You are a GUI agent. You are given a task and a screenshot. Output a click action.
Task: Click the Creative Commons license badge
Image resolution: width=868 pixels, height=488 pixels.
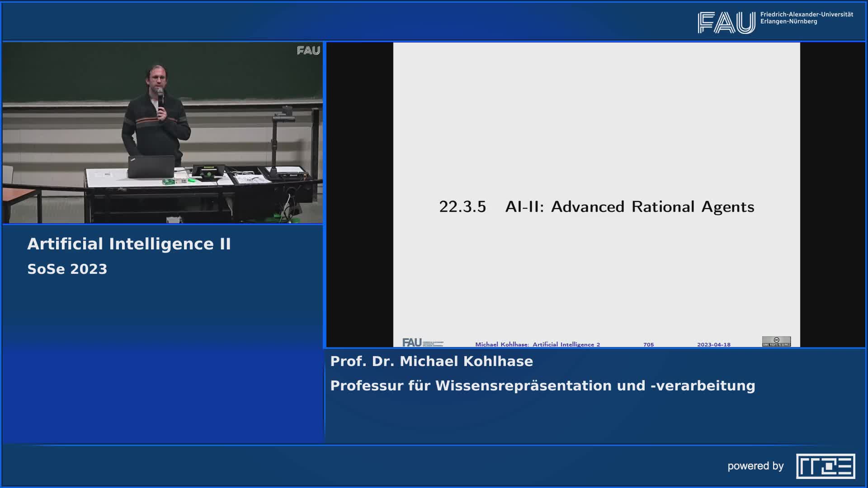click(776, 342)
